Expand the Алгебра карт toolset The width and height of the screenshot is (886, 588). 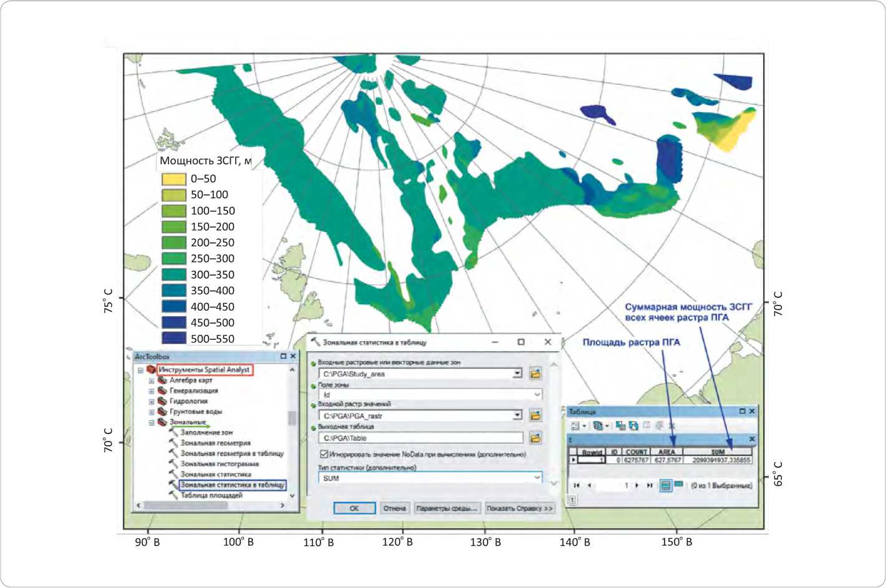click(x=152, y=380)
